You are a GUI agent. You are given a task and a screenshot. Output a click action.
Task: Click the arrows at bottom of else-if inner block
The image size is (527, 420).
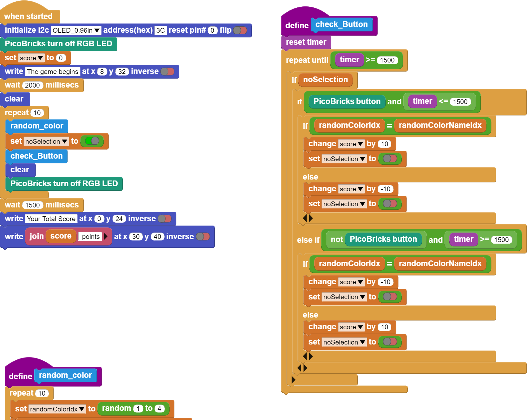[308, 356]
